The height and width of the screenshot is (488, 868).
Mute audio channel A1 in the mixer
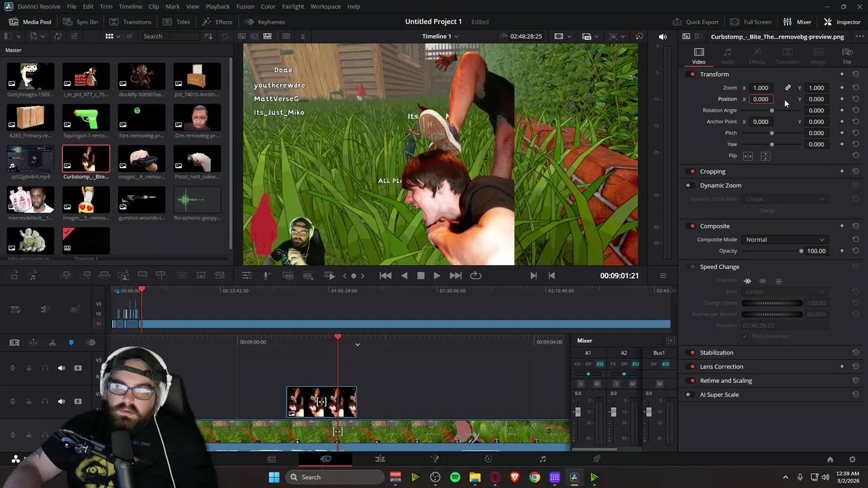click(597, 384)
